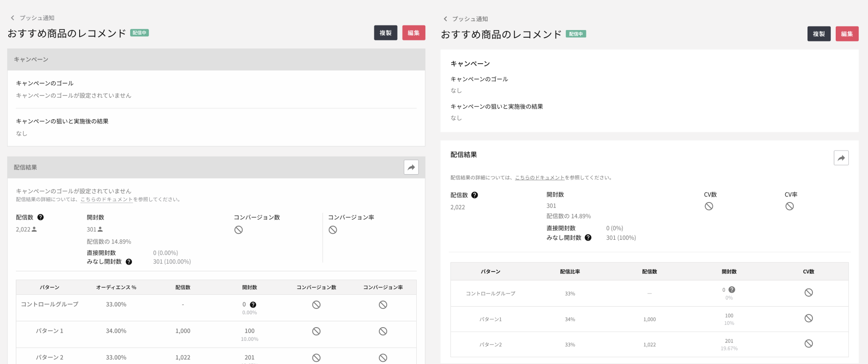Click the コントロールグループ label in the right table
This screenshot has height=364, width=868.
tap(490, 294)
